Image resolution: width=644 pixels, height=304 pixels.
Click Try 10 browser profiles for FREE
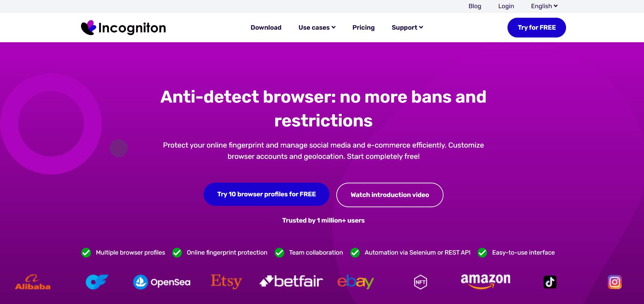click(x=267, y=194)
